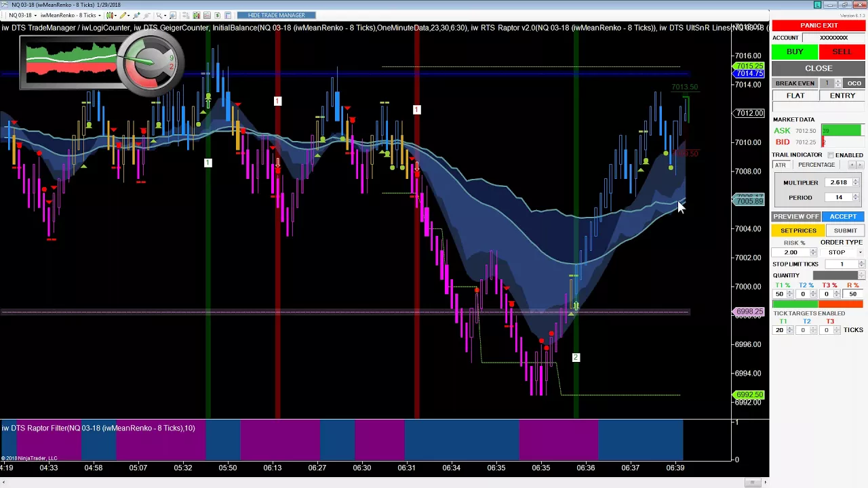This screenshot has height=488, width=868.
Task: Select the drawing pencil tool
Action: tap(123, 15)
